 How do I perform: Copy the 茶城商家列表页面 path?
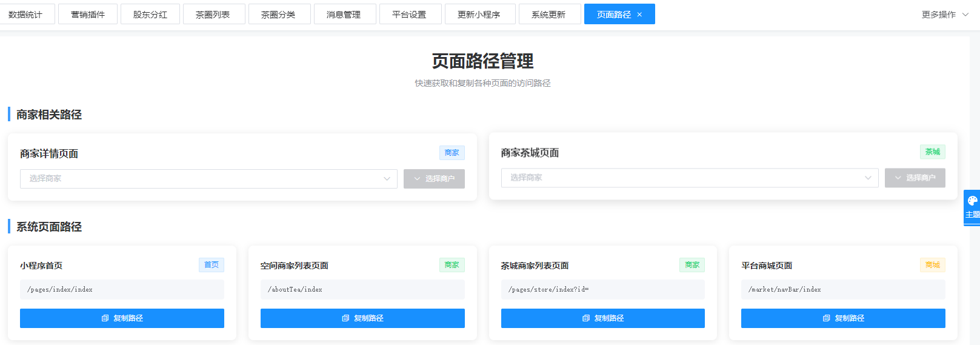pyautogui.click(x=602, y=318)
